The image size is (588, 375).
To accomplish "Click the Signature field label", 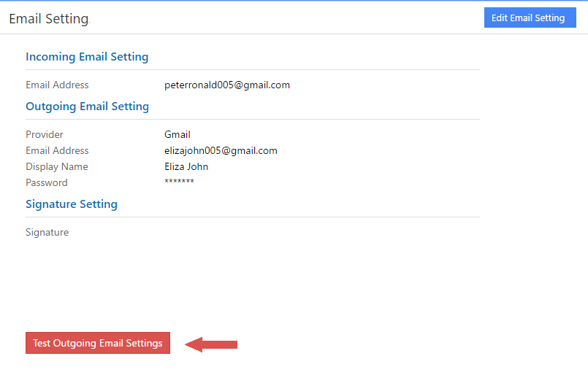I will [47, 233].
